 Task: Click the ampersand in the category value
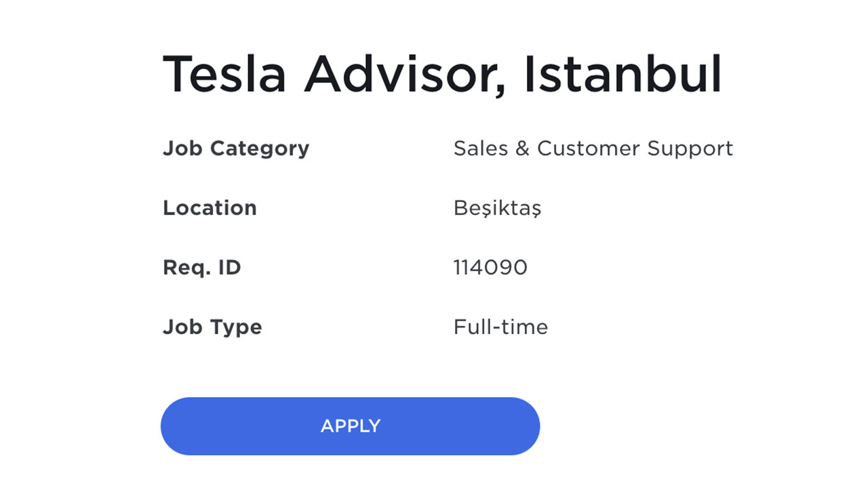click(x=521, y=148)
